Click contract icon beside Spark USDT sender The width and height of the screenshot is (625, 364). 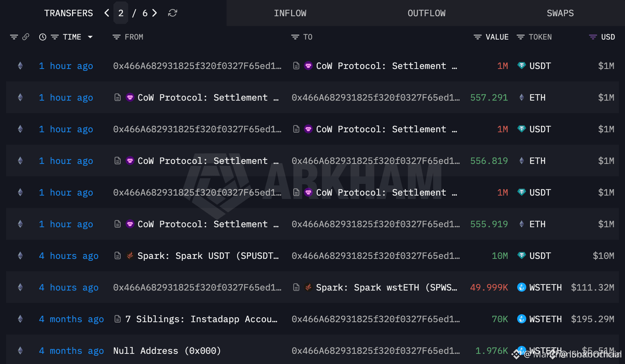[118, 256]
